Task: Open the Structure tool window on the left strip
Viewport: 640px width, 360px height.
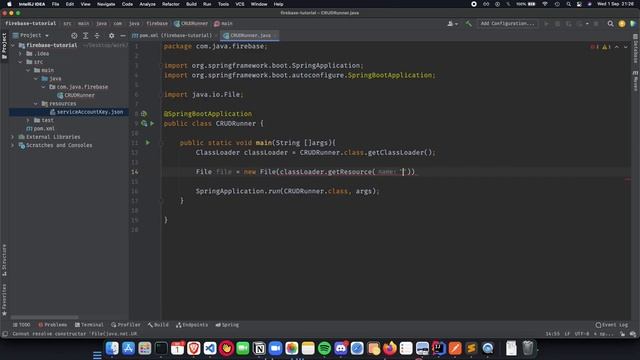Action: click(x=4, y=260)
